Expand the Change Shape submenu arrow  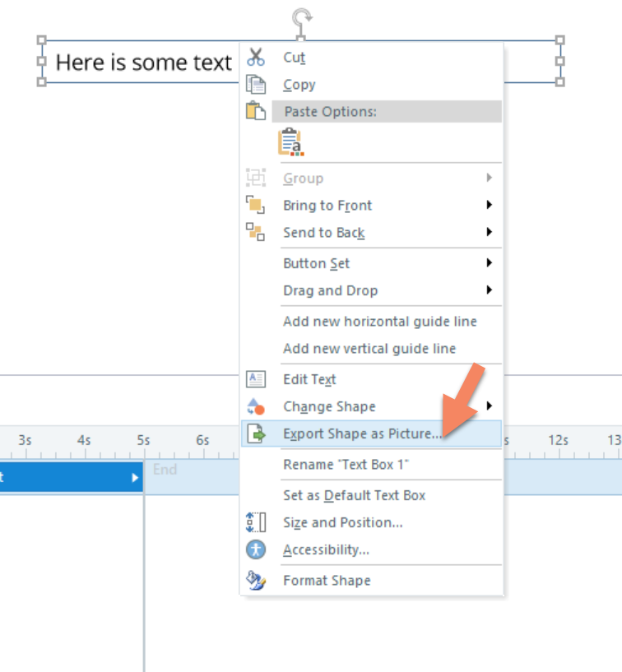(490, 406)
